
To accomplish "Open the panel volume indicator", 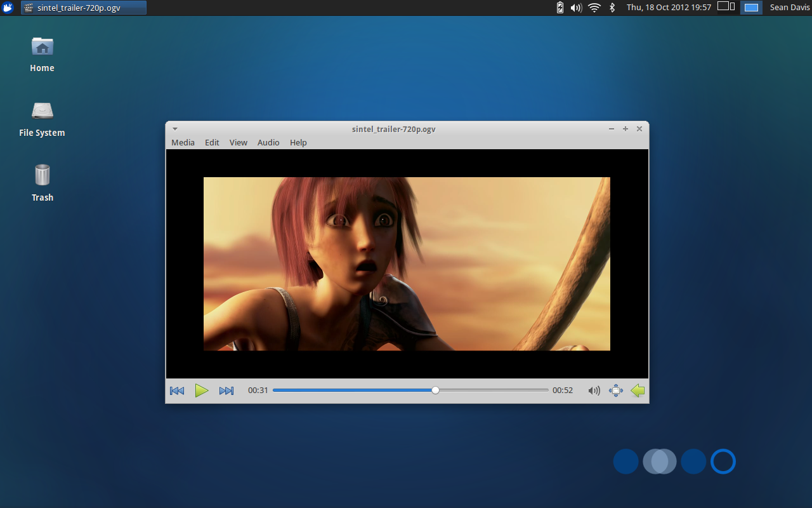I will [x=576, y=7].
